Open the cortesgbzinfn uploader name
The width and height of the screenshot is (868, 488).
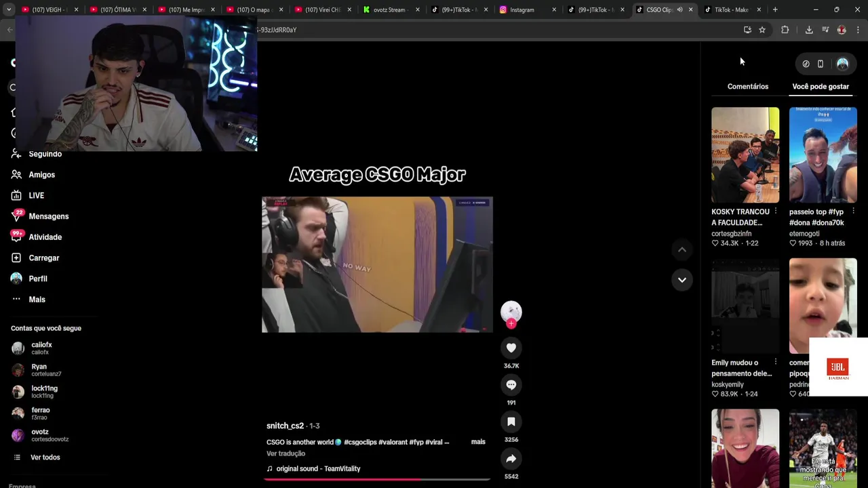click(x=731, y=234)
